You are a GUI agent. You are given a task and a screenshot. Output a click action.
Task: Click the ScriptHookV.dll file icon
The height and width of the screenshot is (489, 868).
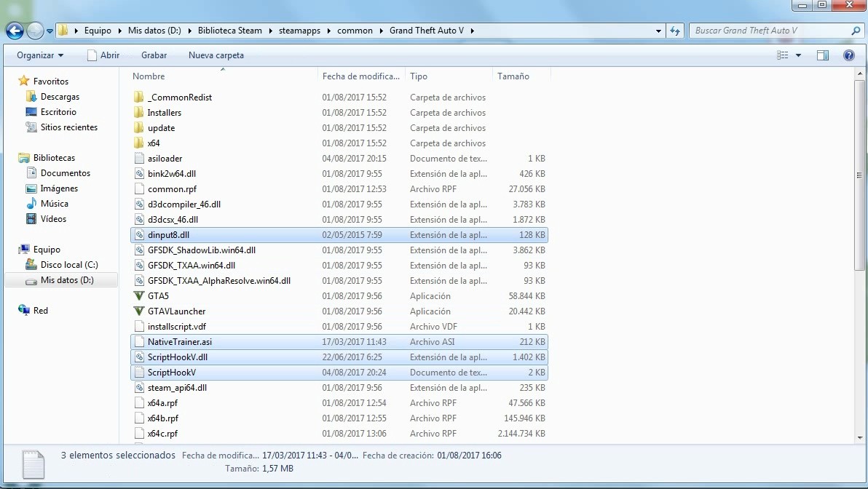pos(140,357)
